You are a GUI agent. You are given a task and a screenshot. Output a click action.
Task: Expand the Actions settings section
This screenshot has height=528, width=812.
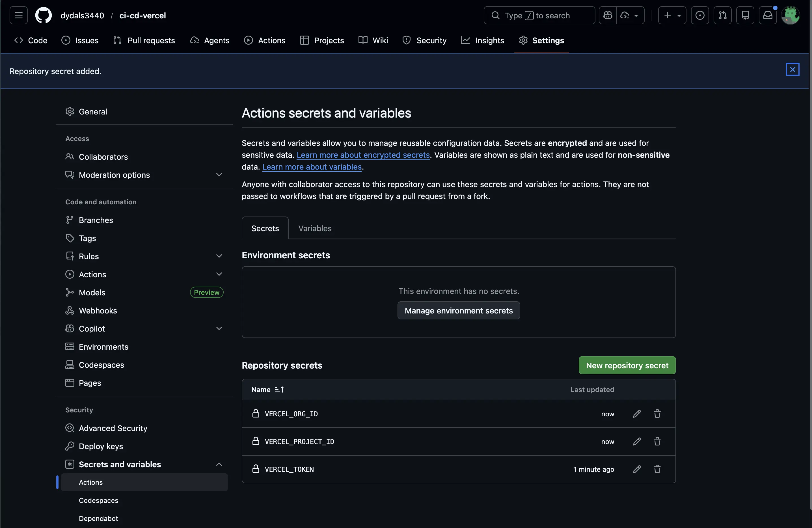(x=219, y=274)
